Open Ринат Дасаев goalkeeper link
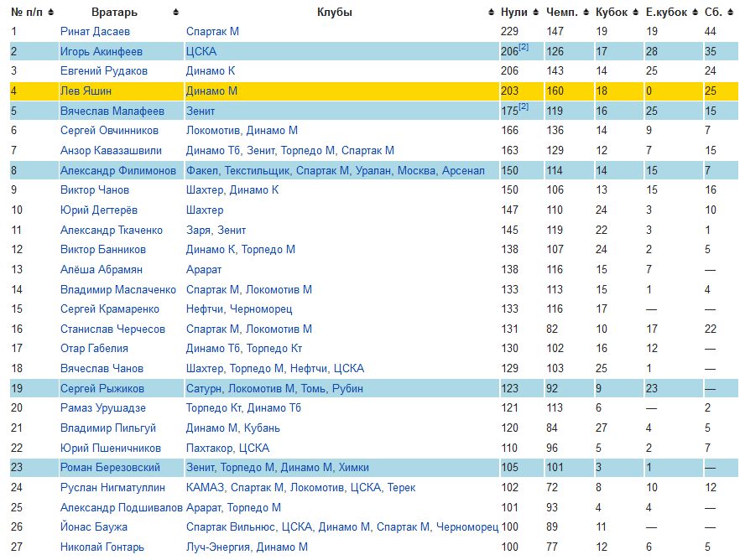The image size is (745, 560). (x=95, y=32)
